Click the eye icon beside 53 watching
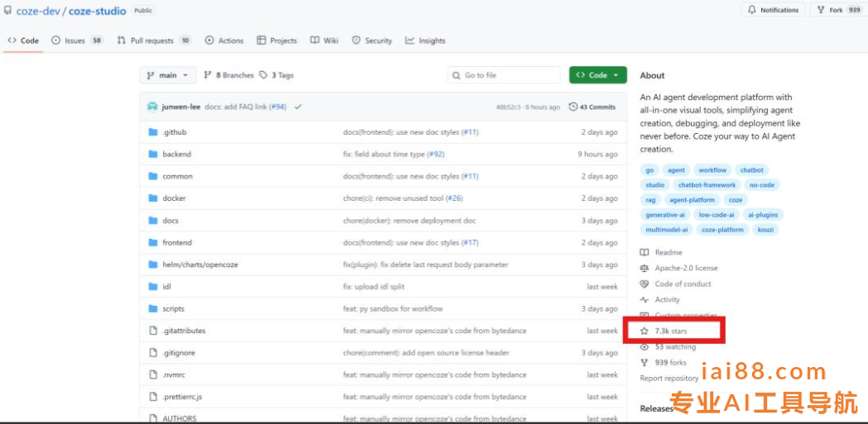Viewport: 868px width, 424px height. pyautogui.click(x=645, y=347)
